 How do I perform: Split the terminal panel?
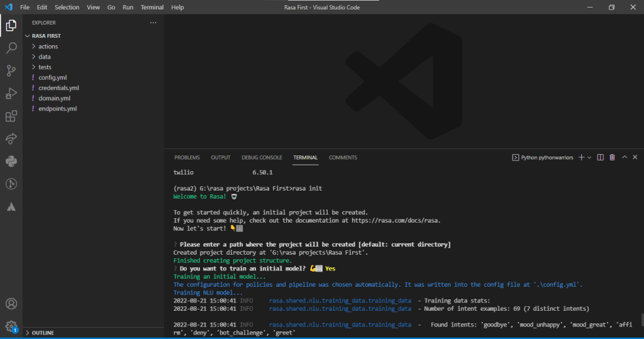coord(600,157)
